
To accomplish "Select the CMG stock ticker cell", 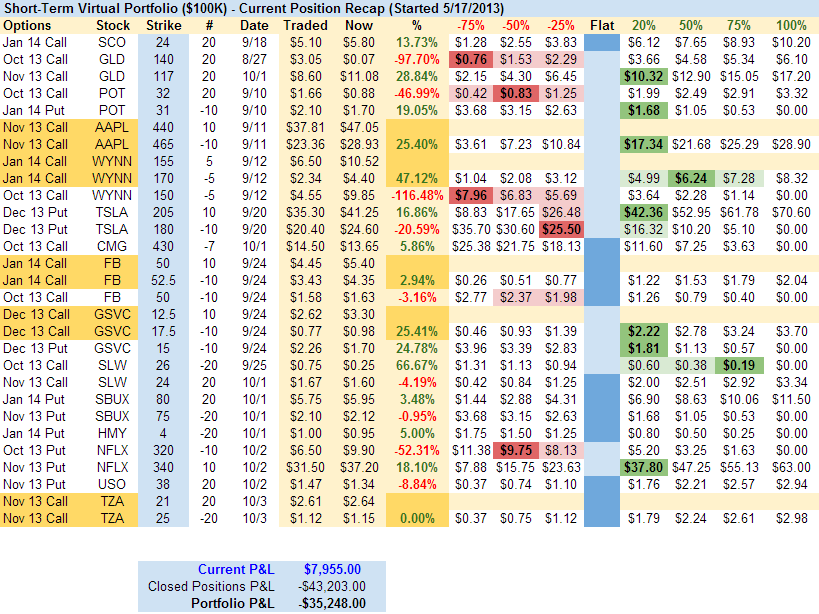I will tap(112, 246).
